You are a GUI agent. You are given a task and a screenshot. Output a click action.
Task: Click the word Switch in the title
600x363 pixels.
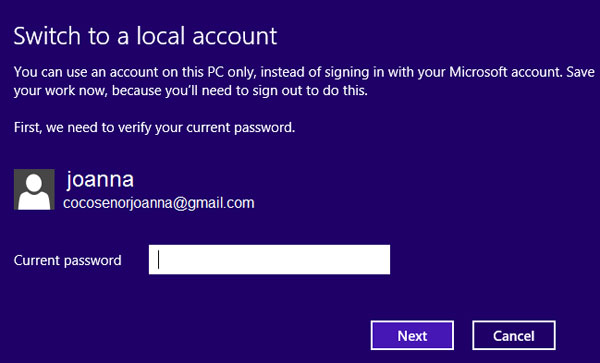point(47,36)
